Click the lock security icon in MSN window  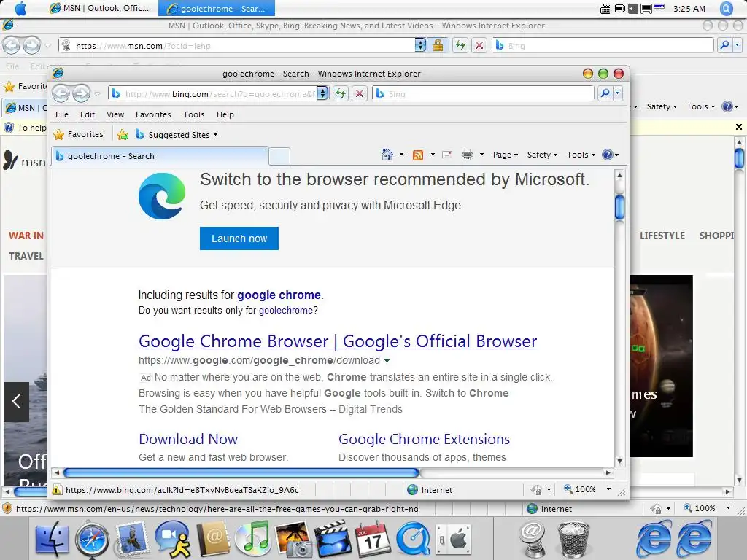(x=438, y=45)
